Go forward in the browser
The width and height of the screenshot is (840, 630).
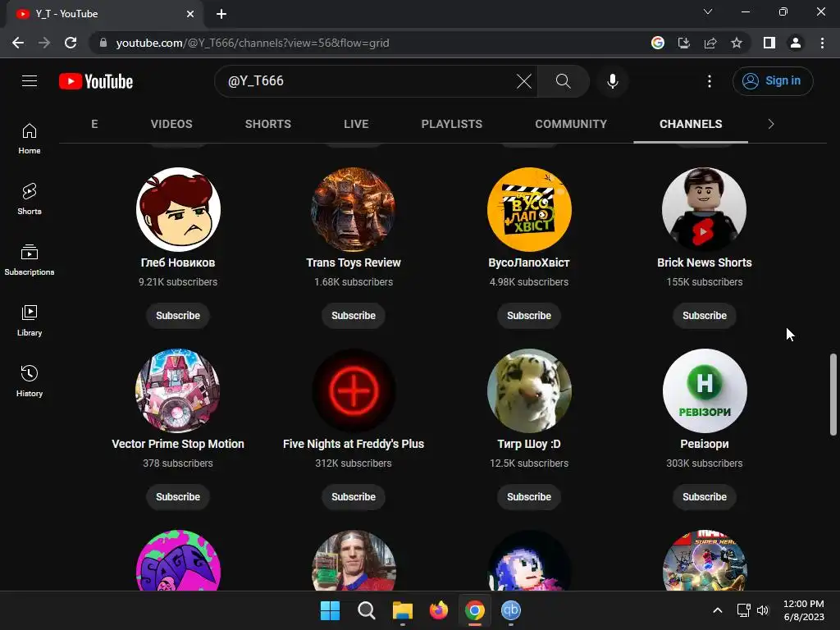(x=44, y=43)
